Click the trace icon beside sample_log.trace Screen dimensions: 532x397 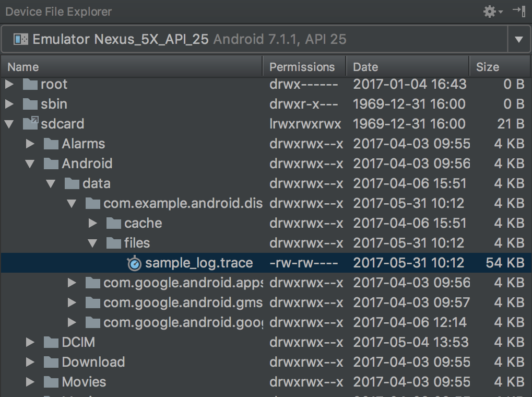pos(134,263)
